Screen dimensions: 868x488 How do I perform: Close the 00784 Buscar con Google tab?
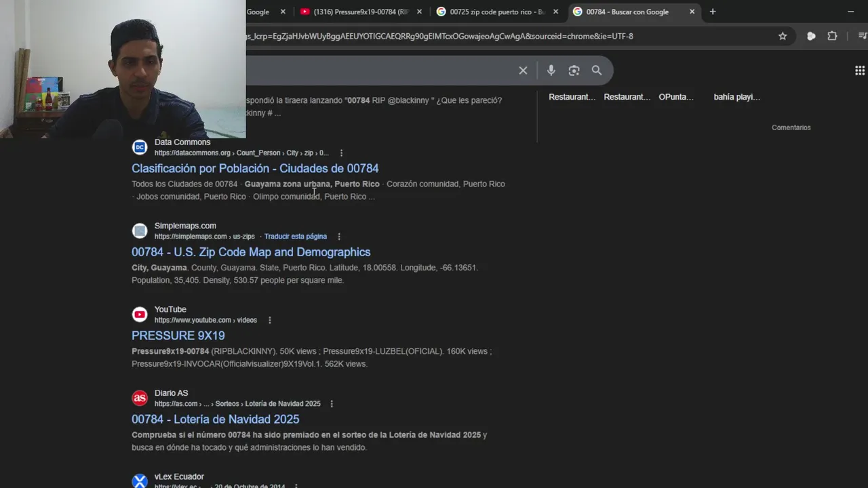692,12
